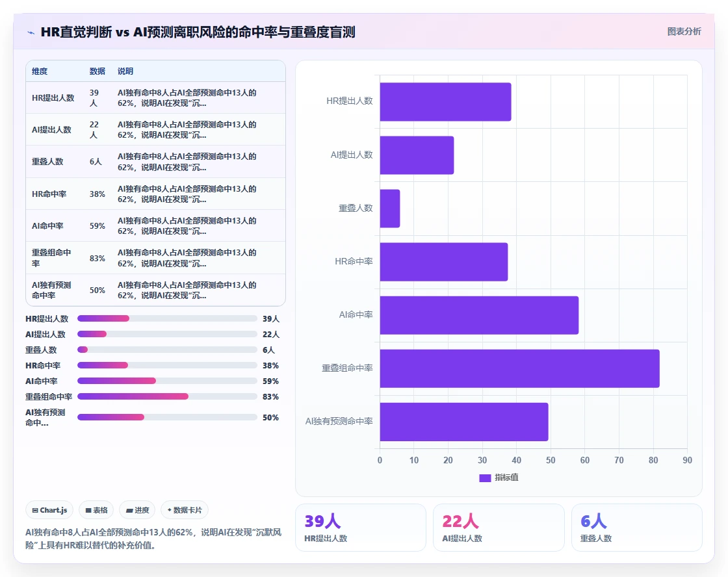Click the 39人 value beside the progress bar
Viewport: 728px width, 577px height.
(271, 319)
